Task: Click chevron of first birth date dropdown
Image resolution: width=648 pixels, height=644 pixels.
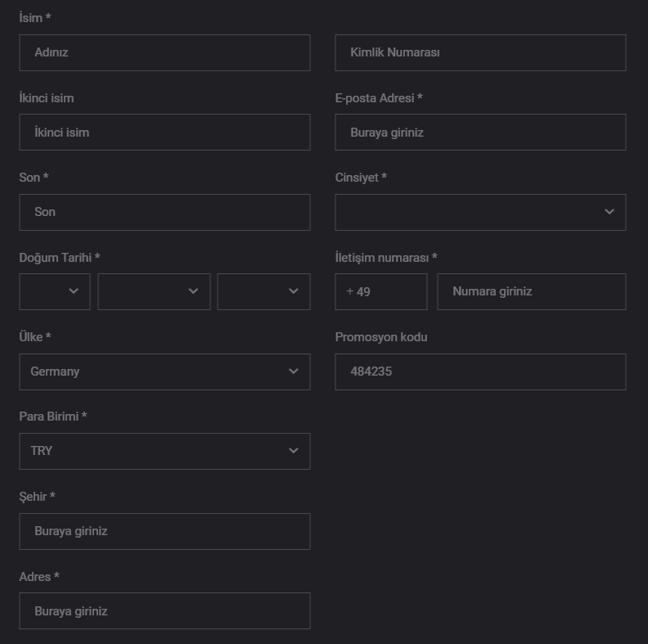Action: pos(74,291)
